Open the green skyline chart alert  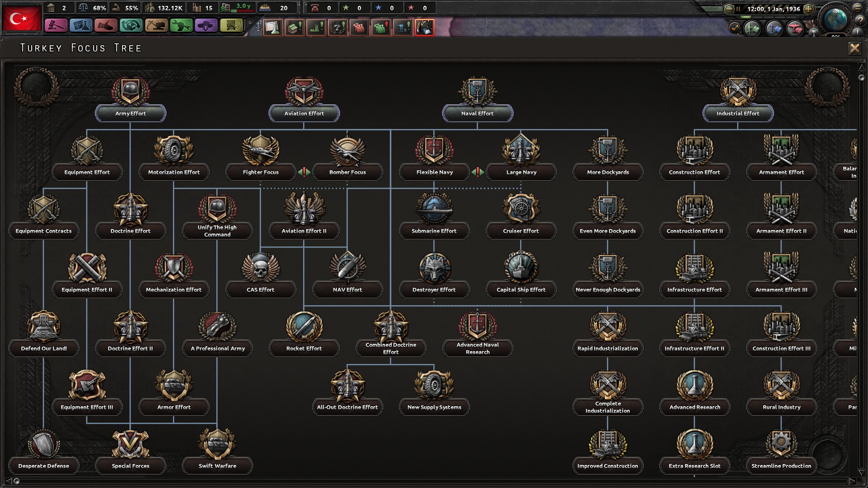pyautogui.click(x=316, y=27)
